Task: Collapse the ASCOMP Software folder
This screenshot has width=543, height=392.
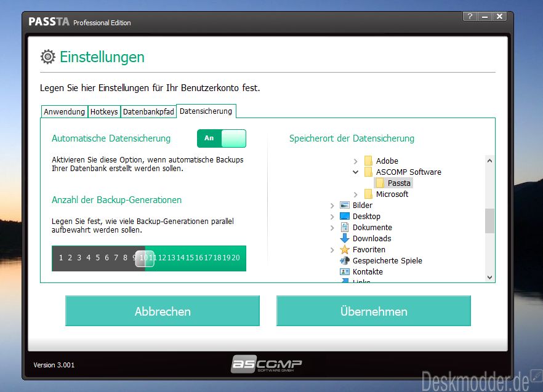Action: point(356,172)
